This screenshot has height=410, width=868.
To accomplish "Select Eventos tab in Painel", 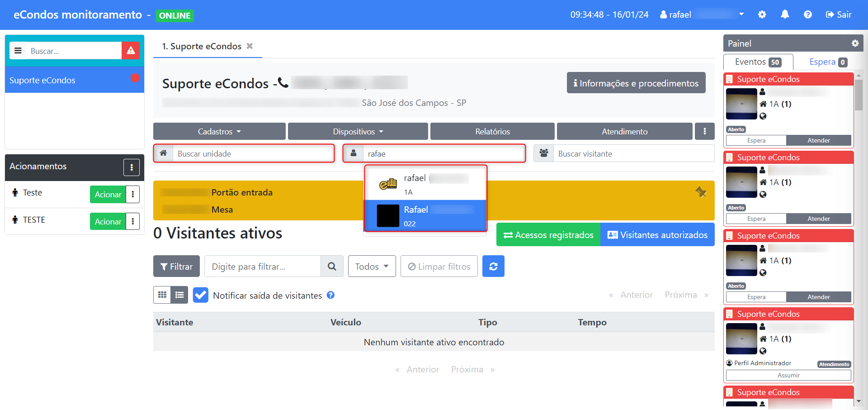I will click(x=758, y=62).
